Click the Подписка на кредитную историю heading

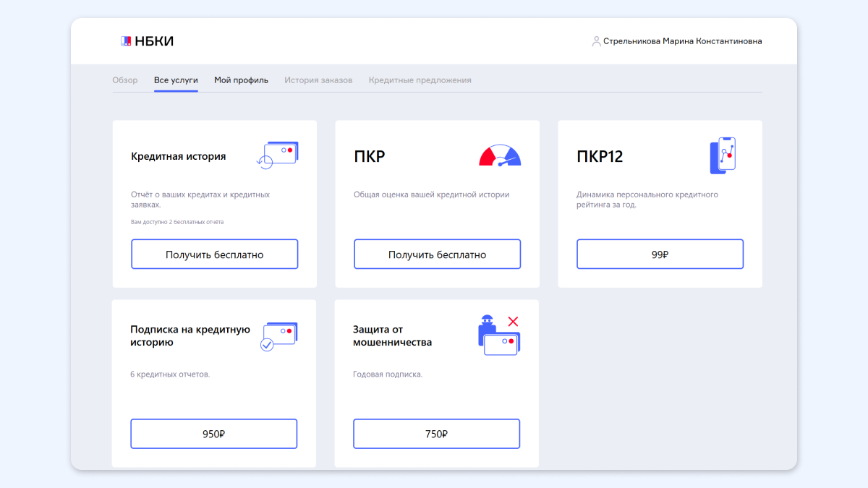coord(190,336)
